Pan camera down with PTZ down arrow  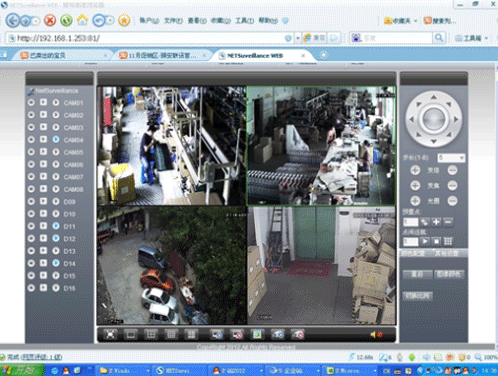tap(434, 141)
